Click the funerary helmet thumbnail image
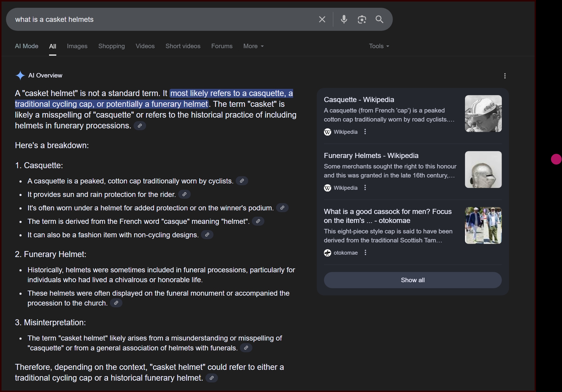The height and width of the screenshot is (392, 562). 483,170
